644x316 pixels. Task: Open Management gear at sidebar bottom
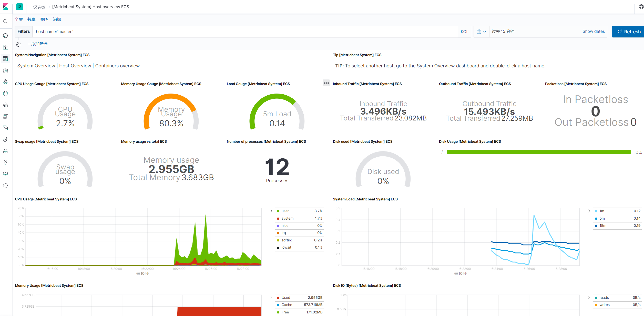click(x=5, y=186)
